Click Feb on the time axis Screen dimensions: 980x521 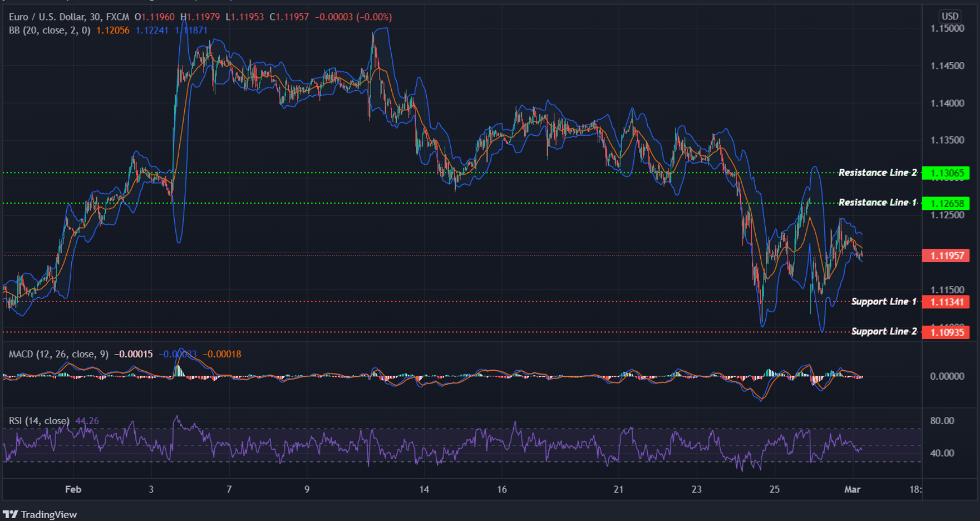pyautogui.click(x=72, y=490)
